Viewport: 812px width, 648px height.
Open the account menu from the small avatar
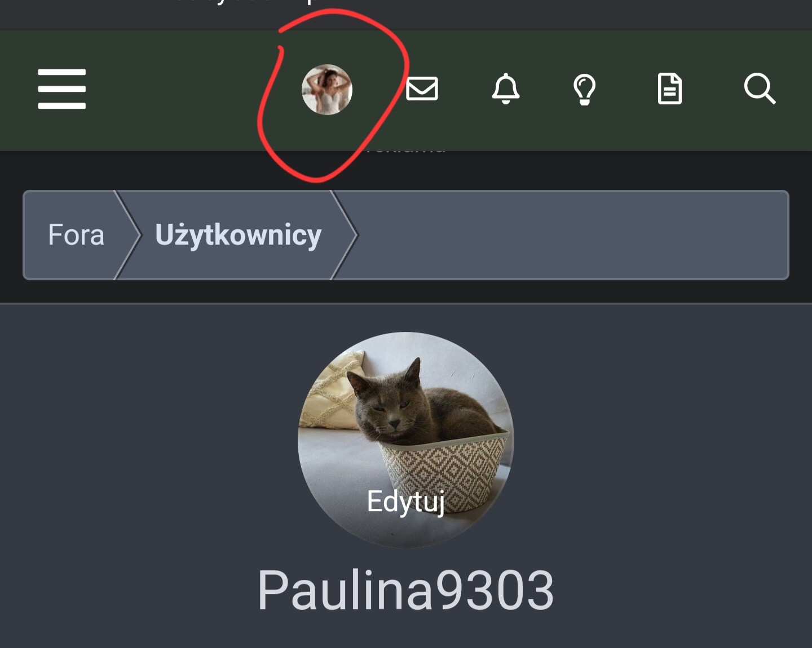click(327, 90)
